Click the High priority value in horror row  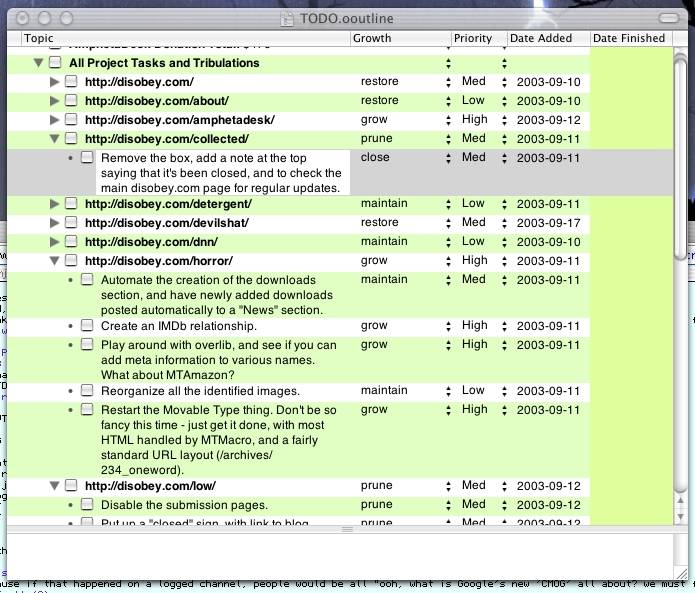pos(474,260)
